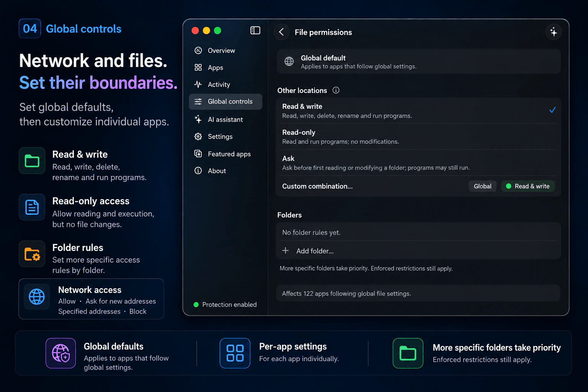The width and height of the screenshot is (588, 392).
Task: Toggle the sidebar panel icon
Action: [x=255, y=31]
